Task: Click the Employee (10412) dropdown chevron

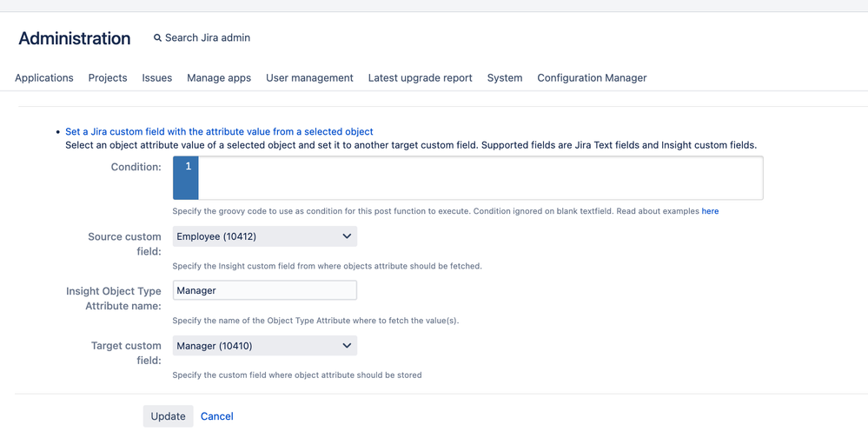Action: (347, 236)
